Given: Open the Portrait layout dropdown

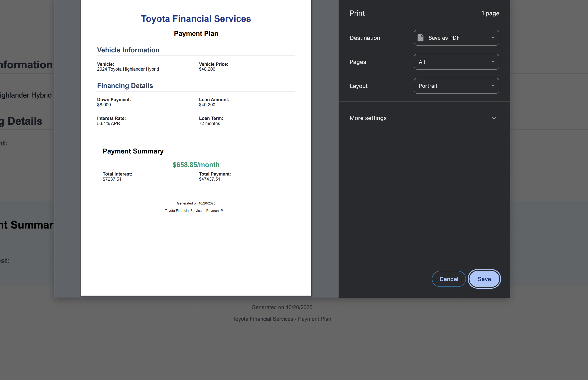Looking at the screenshot, I should coord(456,86).
